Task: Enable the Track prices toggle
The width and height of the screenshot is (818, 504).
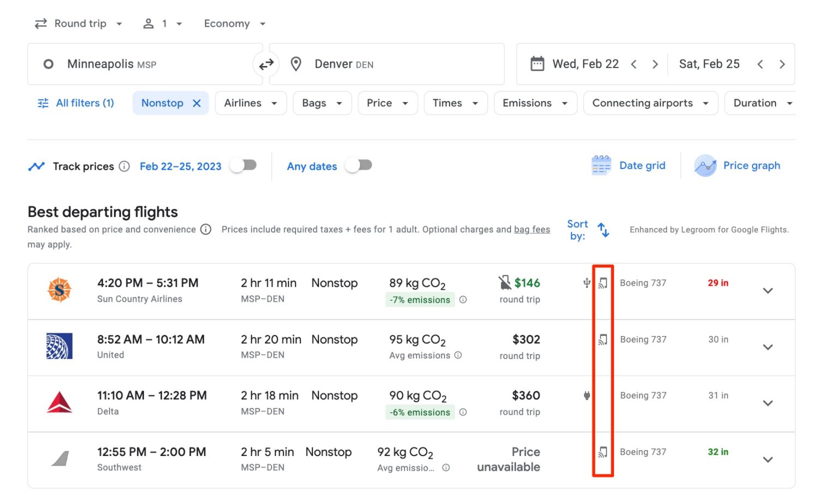Action: click(x=243, y=166)
